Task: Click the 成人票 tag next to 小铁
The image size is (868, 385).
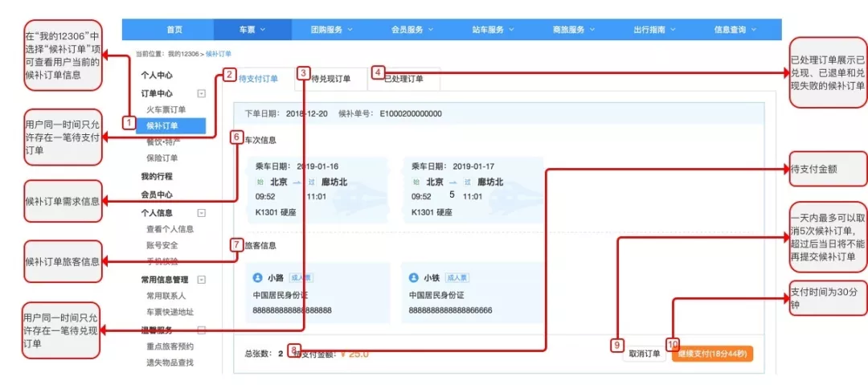Action: point(456,277)
